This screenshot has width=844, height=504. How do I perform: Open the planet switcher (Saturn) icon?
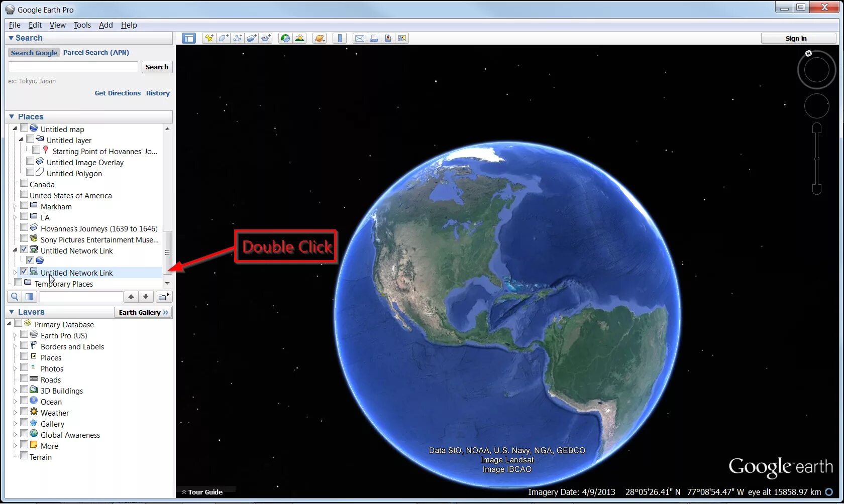coord(320,38)
